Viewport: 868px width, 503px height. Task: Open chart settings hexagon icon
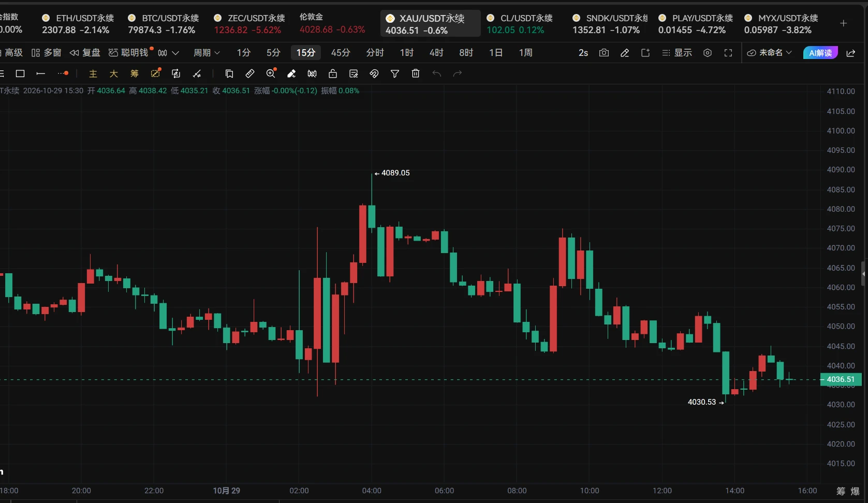708,53
